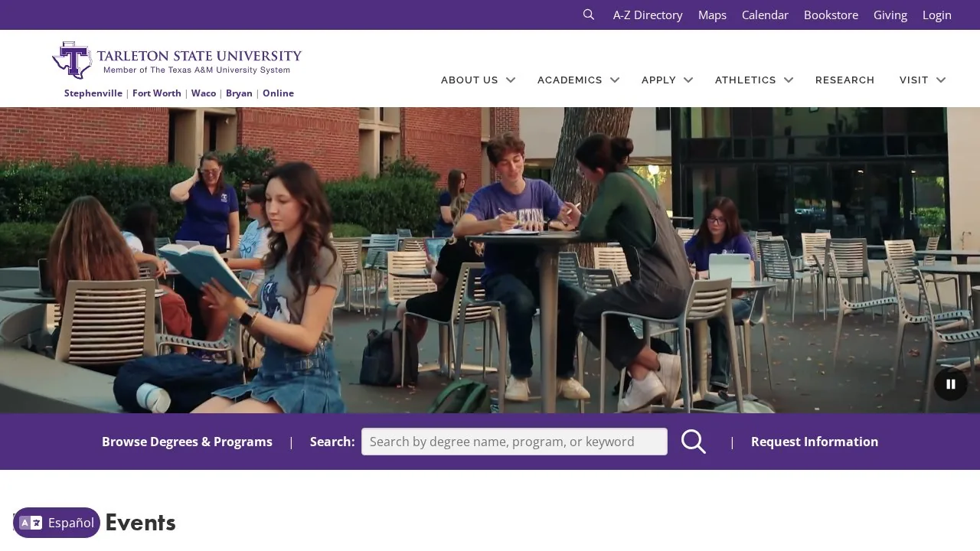This screenshot has width=980, height=551.
Task: Open the Visit menu item
Action: click(x=914, y=80)
